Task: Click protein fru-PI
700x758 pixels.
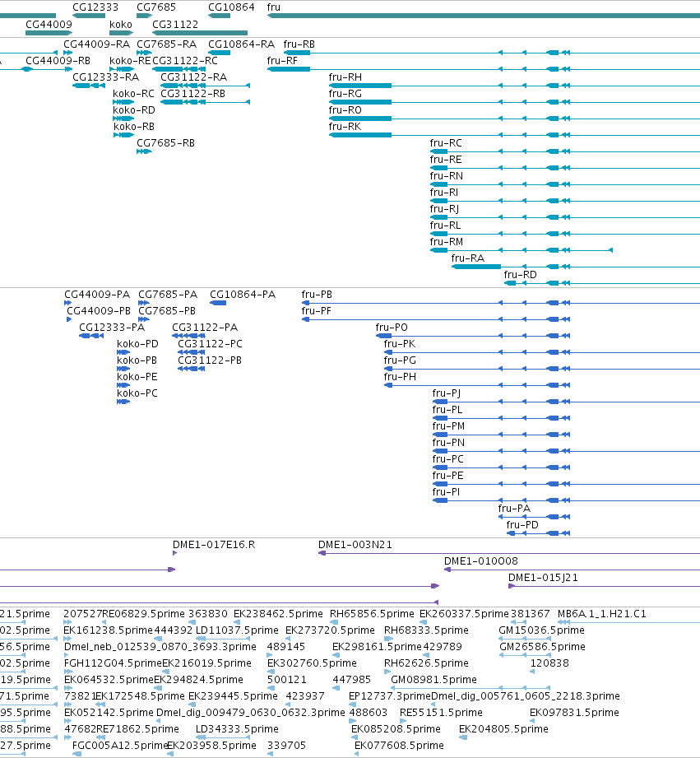Action: click(x=446, y=491)
